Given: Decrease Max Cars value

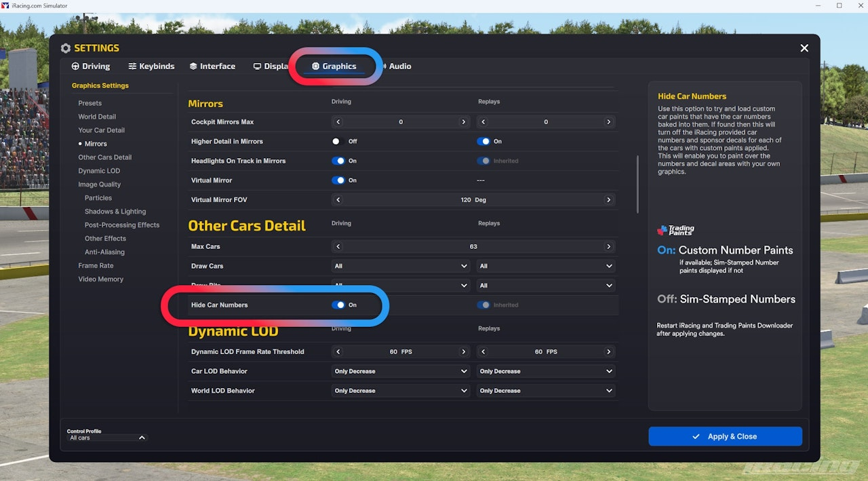Looking at the screenshot, I should pyautogui.click(x=338, y=247).
